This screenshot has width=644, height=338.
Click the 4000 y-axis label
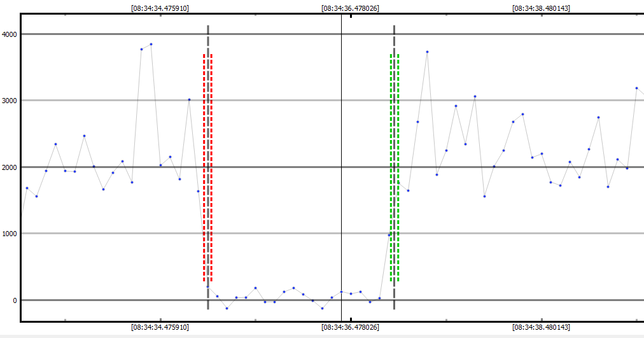pos(10,34)
